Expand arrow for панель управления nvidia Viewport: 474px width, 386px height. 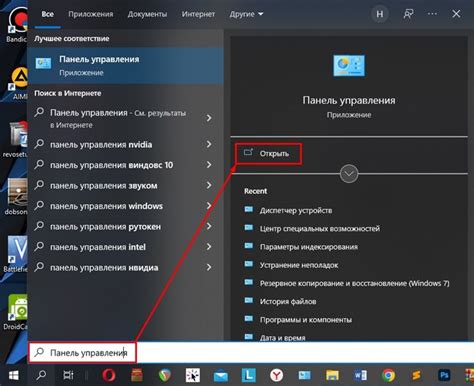[209, 144]
